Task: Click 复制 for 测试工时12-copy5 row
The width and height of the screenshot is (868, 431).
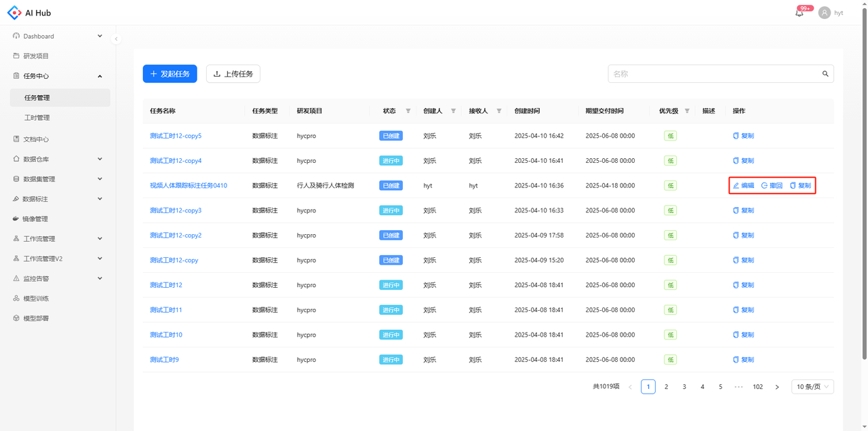Action: point(743,136)
